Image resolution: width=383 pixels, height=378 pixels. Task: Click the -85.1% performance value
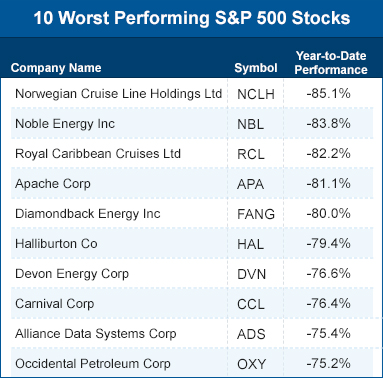328,93
